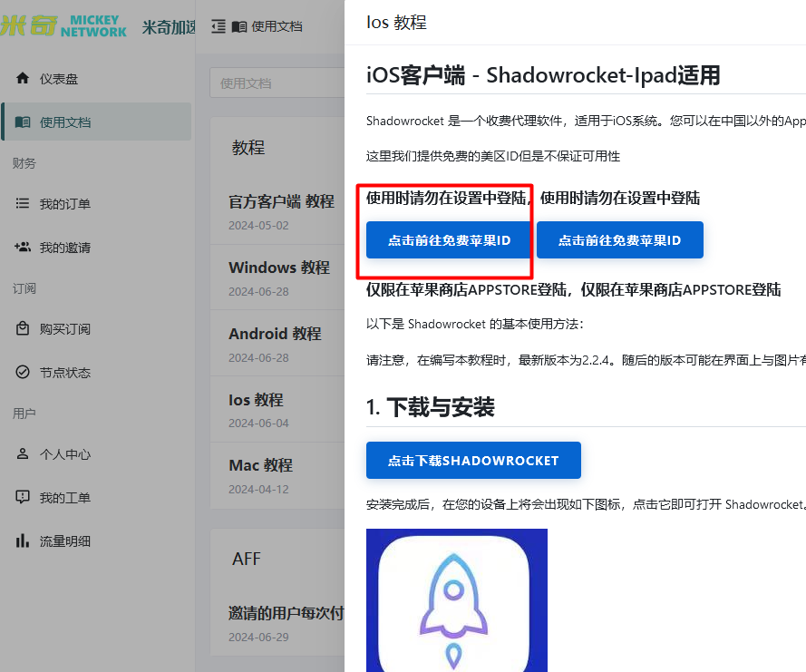Collapse the sidebar with the menu fold icon
This screenshot has width=806, height=672.
click(x=218, y=26)
